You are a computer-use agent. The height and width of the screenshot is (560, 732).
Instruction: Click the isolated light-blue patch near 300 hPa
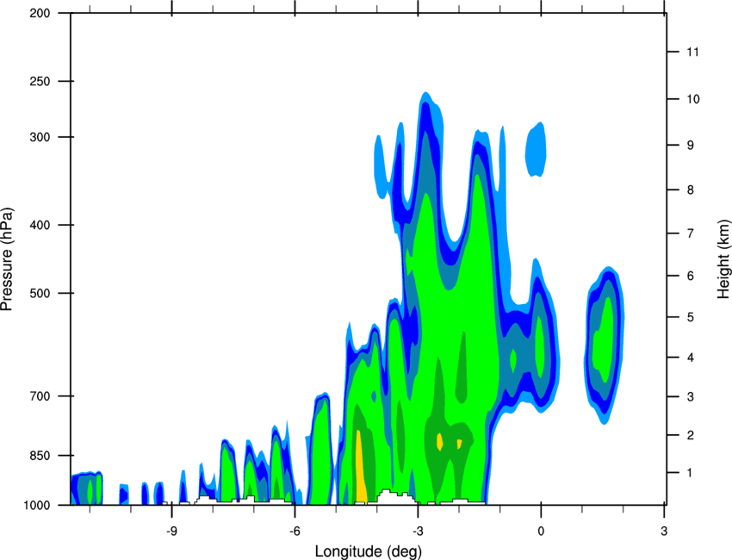click(536, 149)
